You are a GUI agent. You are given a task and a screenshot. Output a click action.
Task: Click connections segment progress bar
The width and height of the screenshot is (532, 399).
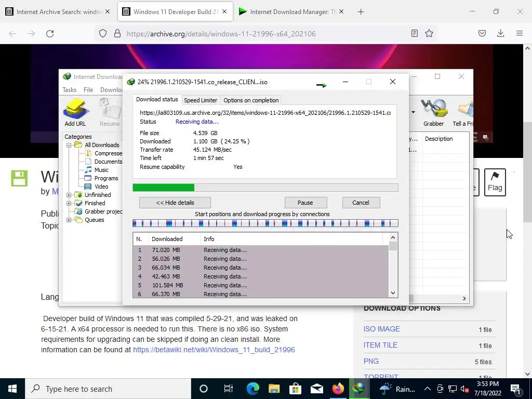pos(265,223)
